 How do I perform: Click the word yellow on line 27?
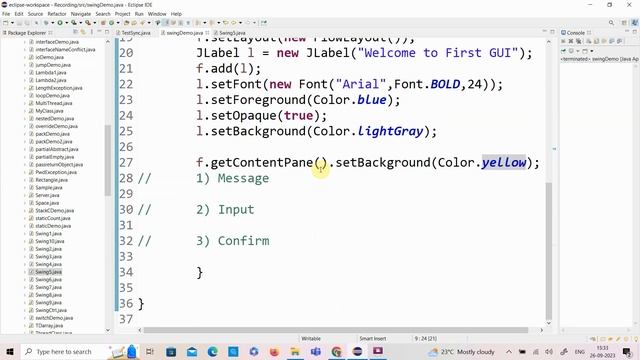(x=504, y=162)
